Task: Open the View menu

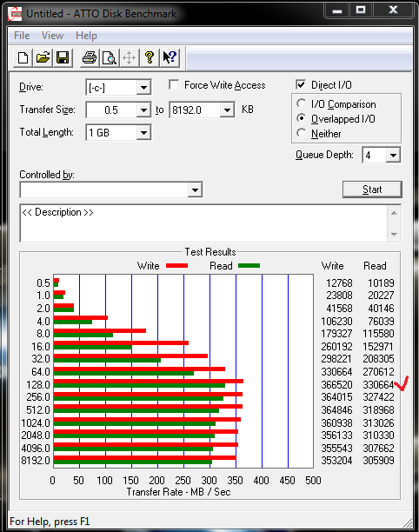Action: click(x=52, y=36)
